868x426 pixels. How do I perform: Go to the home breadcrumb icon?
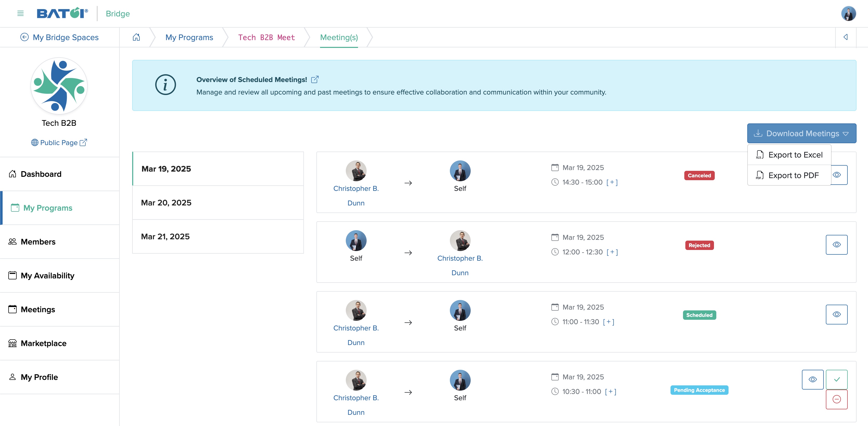click(136, 37)
